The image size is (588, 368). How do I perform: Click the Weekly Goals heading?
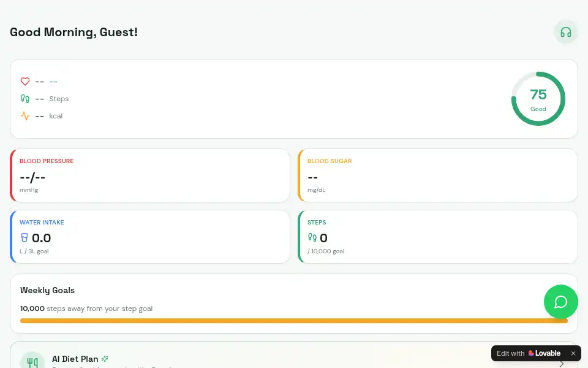(47, 290)
